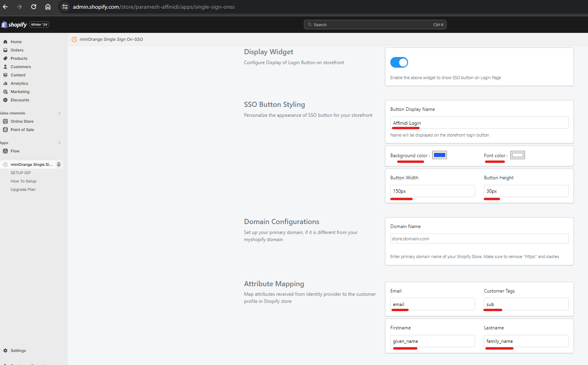Reload the page with refresh icon
The height and width of the screenshot is (365, 588).
coord(34,7)
